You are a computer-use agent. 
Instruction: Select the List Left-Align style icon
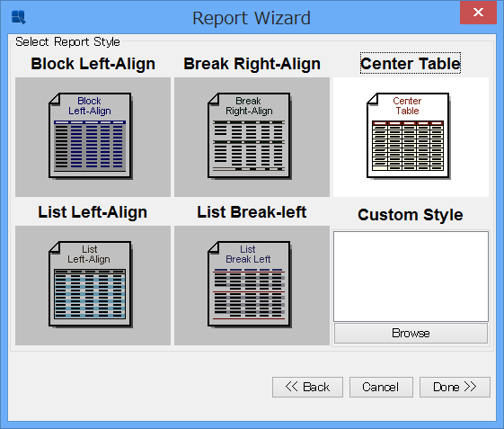91,284
